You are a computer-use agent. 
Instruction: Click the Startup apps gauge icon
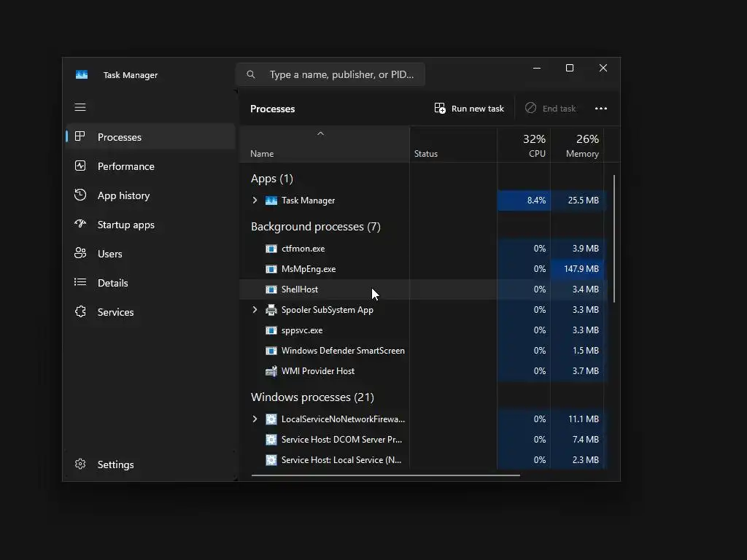click(80, 224)
